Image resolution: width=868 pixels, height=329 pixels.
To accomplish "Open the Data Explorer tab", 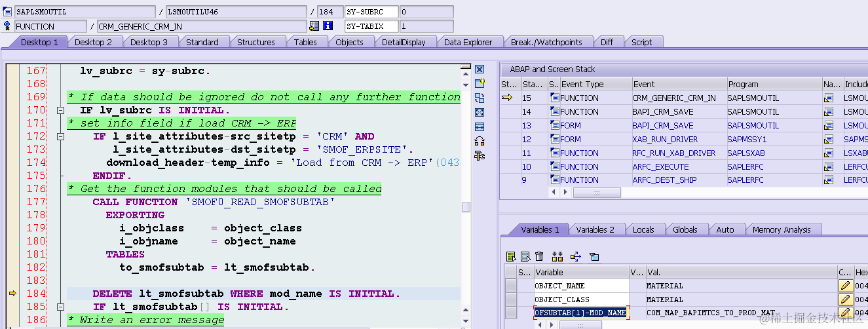I will [x=468, y=42].
